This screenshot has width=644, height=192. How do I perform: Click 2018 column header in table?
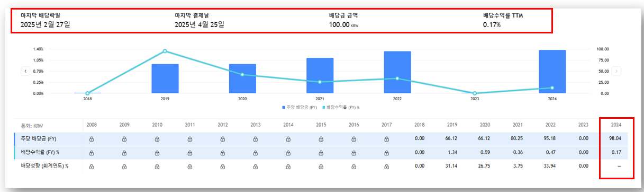tap(419, 125)
